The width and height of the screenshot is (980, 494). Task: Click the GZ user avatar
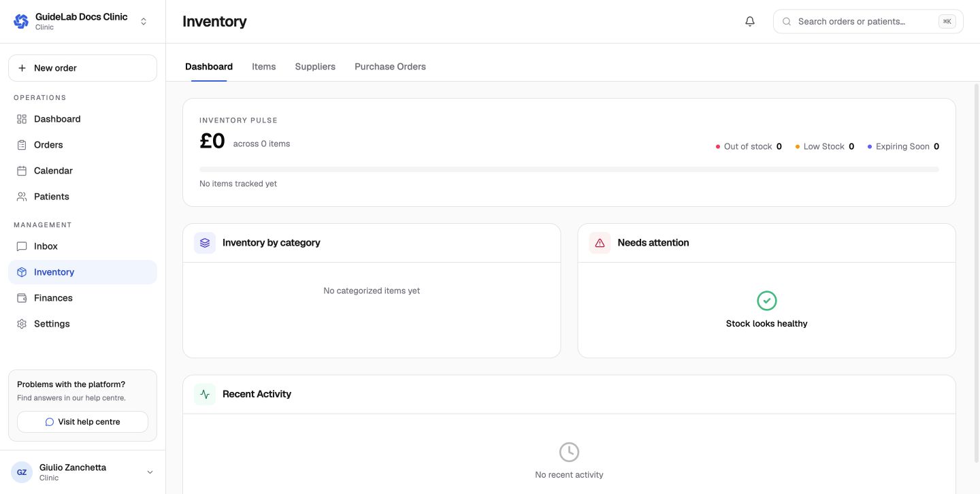[x=22, y=472]
